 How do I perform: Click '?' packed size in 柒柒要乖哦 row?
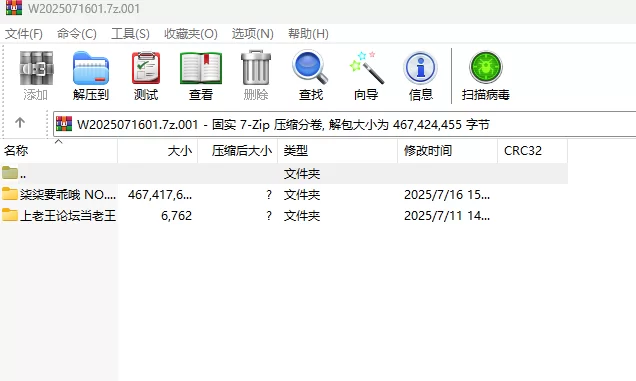tap(269, 195)
